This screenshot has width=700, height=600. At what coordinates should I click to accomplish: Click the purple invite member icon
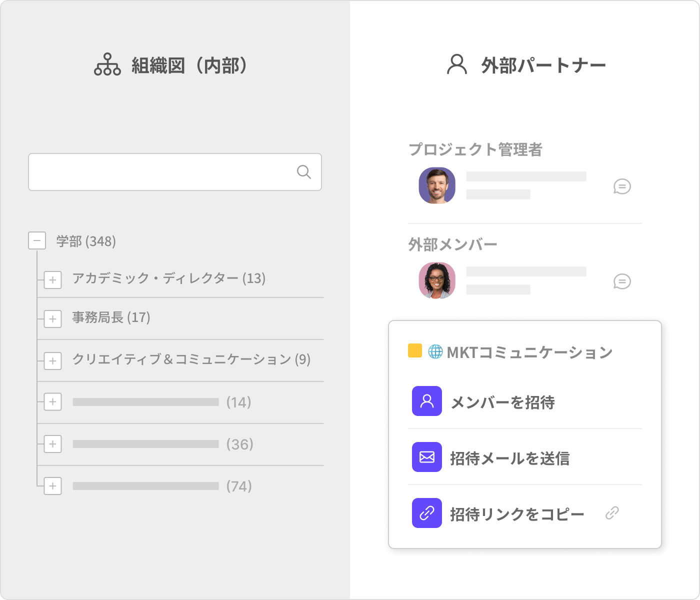[x=426, y=401]
